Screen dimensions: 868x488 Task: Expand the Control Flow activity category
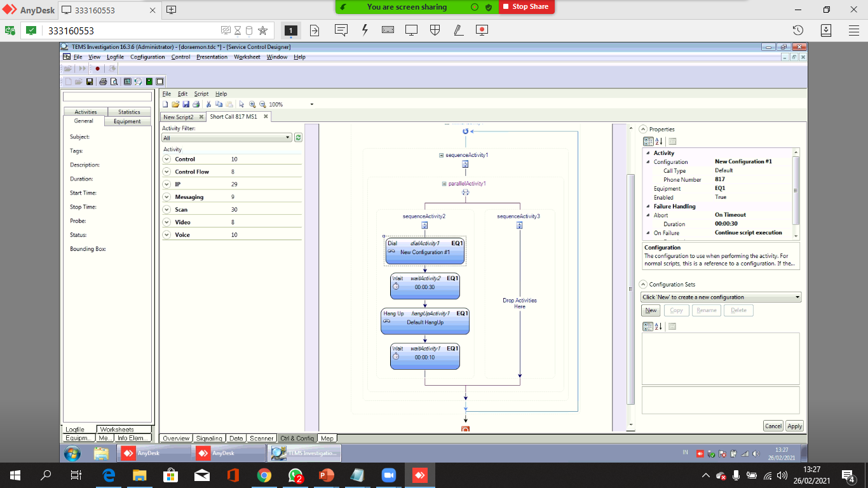pos(167,172)
